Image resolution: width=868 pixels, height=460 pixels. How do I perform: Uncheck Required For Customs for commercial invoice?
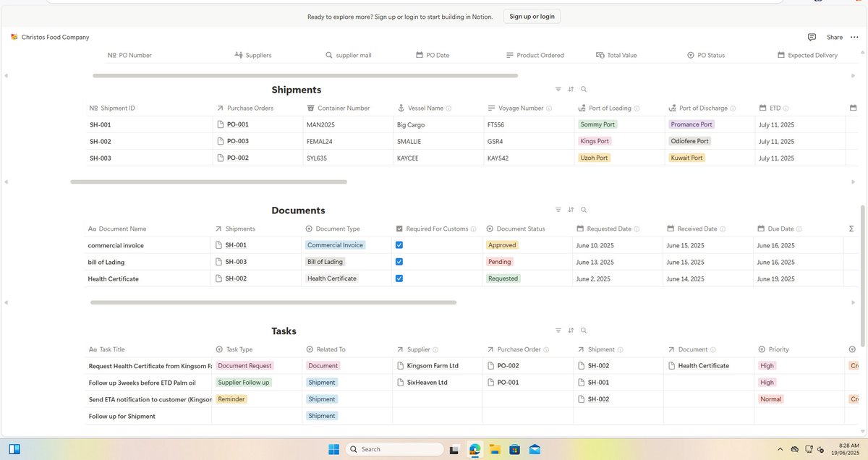pyautogui.click(x=399, y=245)
